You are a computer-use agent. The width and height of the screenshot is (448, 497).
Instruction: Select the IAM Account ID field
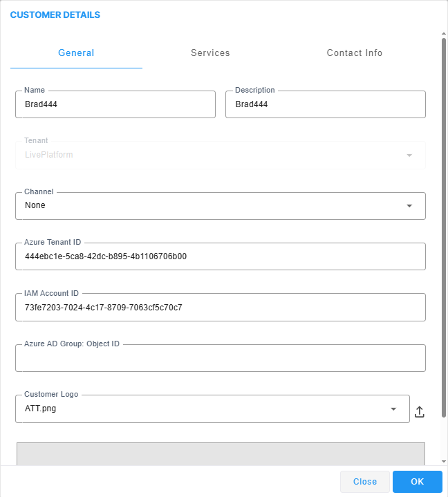[220, 307]
